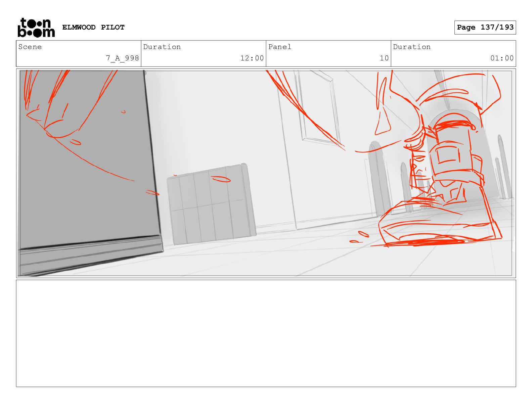
Task: Select the 01:00 panel duration value
Action: tap(502, 58)
